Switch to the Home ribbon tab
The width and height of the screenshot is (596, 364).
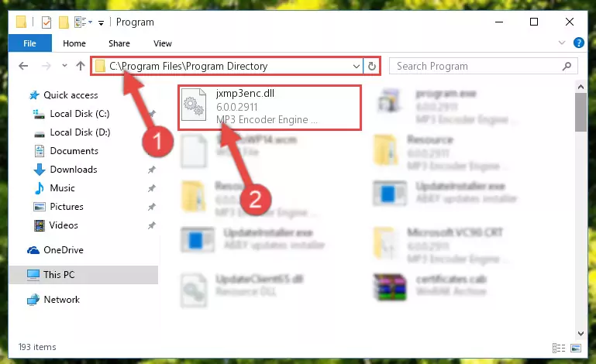74,43
